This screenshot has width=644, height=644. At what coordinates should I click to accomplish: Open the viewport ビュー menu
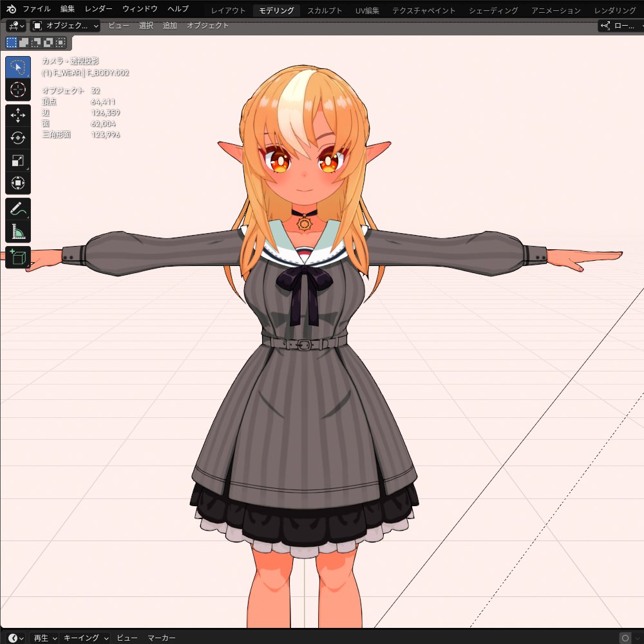(x=118, y=26)
